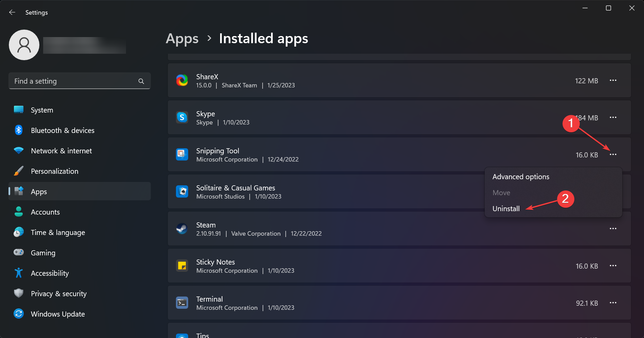This screenshot has width=644, height=338.
Task: Choose Uninstall from the context menu
Action: click(506, 208)
